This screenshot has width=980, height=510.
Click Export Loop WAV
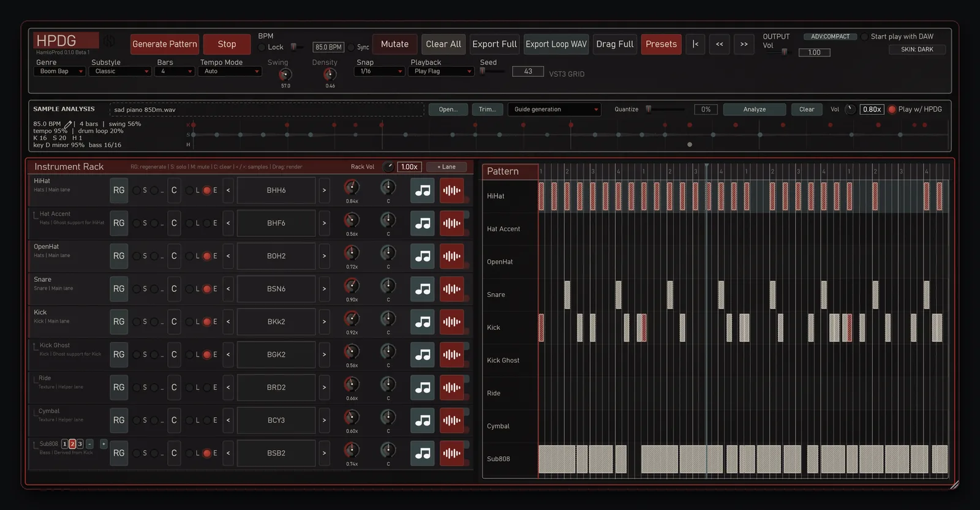556,44
